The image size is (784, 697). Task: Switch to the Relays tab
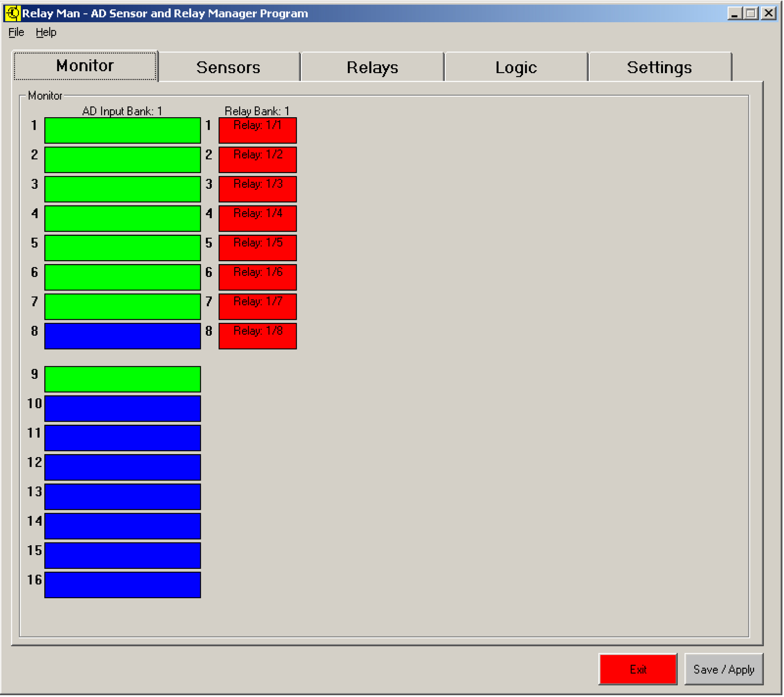point(372,67)
